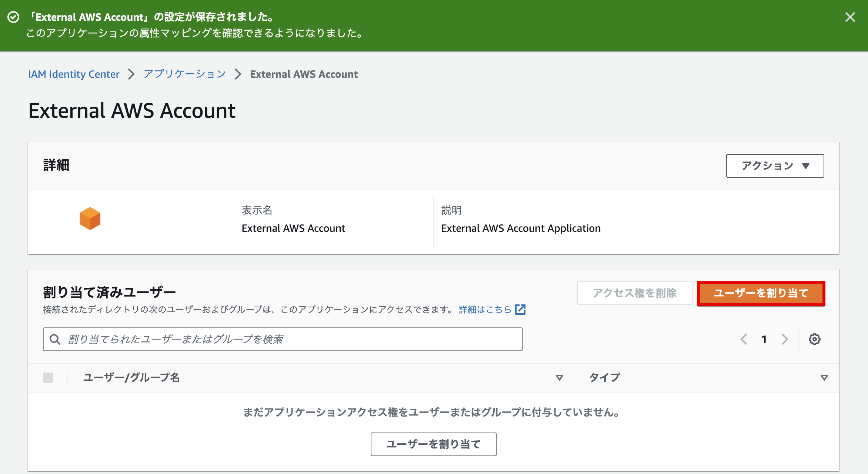Click the orange cube application icon
The width and height of the screenshot is (868, 474).
[90, 218]
